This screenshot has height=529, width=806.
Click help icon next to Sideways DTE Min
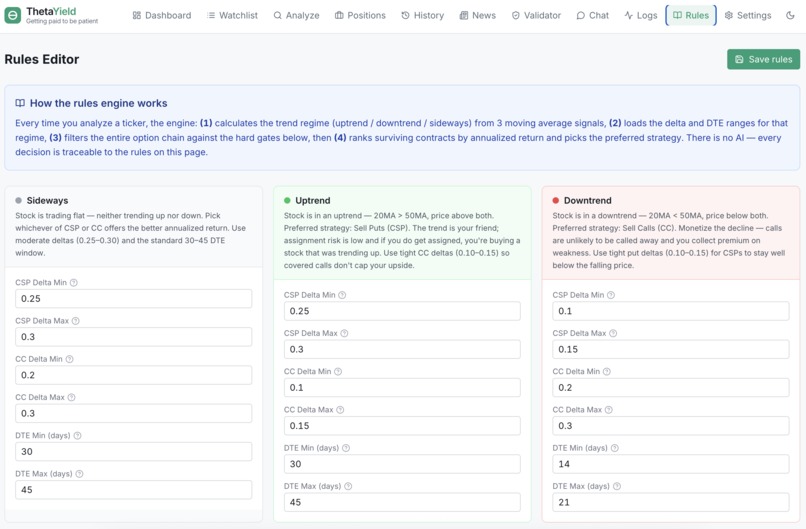point(78,435)
